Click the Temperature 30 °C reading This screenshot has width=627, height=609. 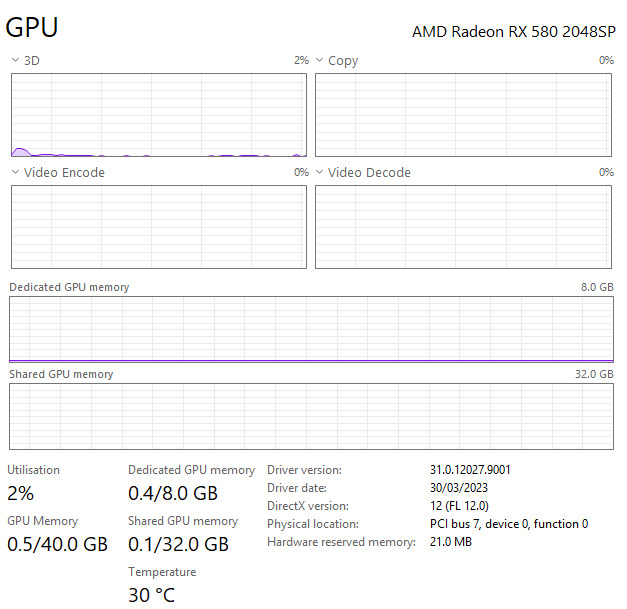click(x=151, y=595)
